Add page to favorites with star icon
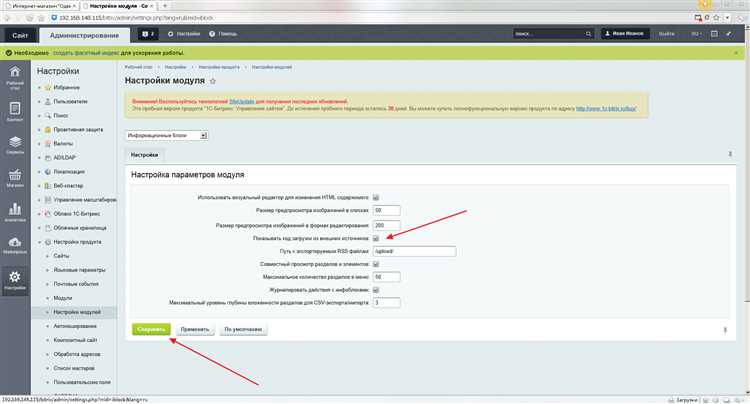This screenshot has height=404, width=750. tap(213, 81)
